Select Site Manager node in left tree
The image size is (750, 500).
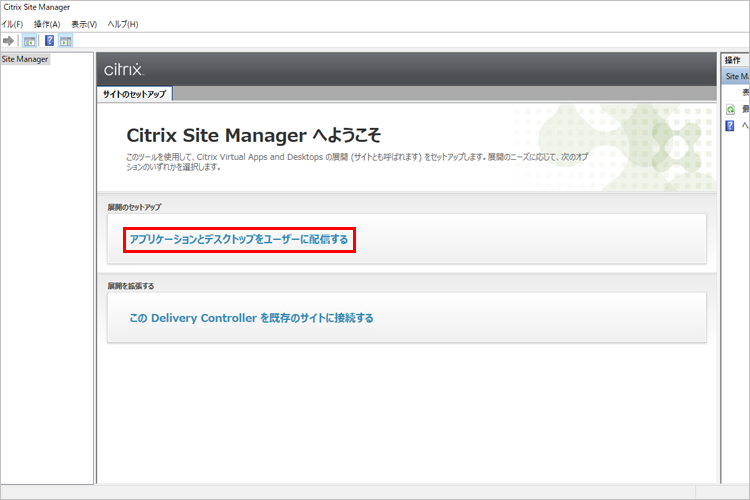tap(25, 59)
